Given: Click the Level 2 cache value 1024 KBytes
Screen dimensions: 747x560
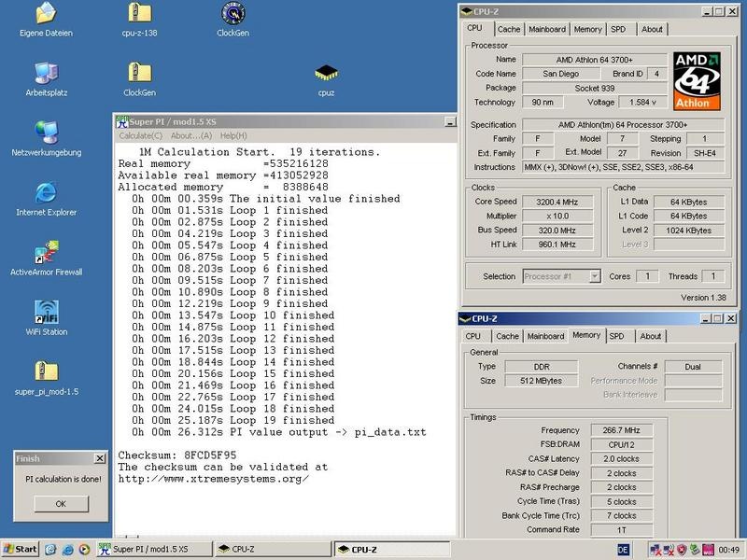Looking at the screenshot, I should (x=689, y=230).
